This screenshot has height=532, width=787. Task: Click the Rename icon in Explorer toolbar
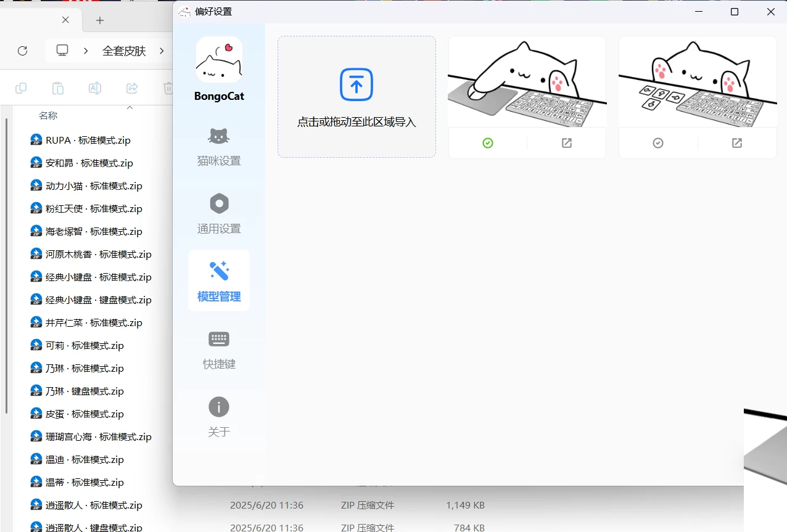click(95, 88)
